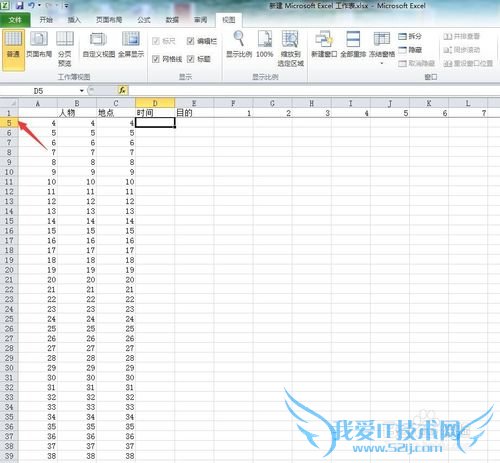500x463 pixels.
Task: Click cell containing 时间
Action: 155,113
